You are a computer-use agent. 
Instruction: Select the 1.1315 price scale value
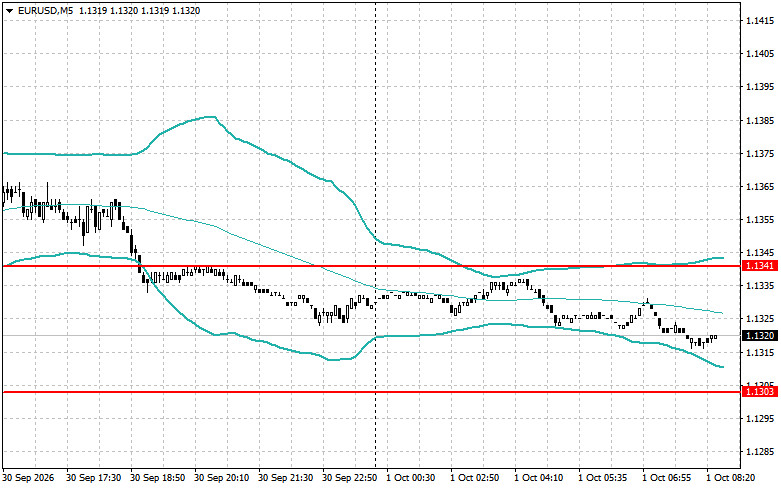[760, 353]
